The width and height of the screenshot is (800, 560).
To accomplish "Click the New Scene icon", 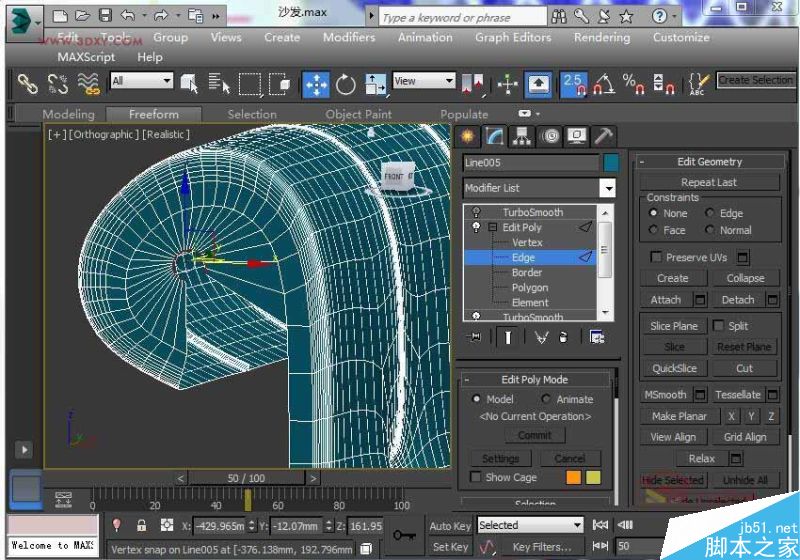I will pos(60,16).
